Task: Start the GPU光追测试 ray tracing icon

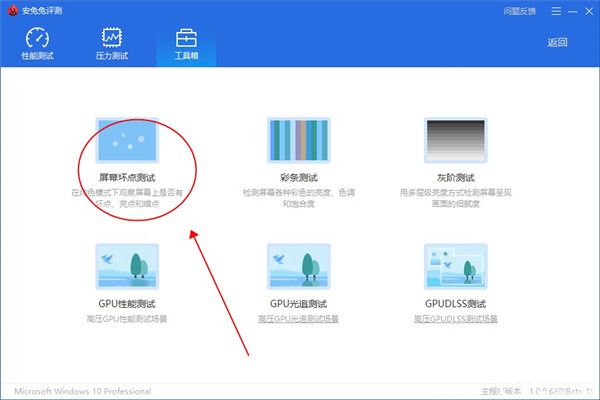Action: [x=298, y=266]
